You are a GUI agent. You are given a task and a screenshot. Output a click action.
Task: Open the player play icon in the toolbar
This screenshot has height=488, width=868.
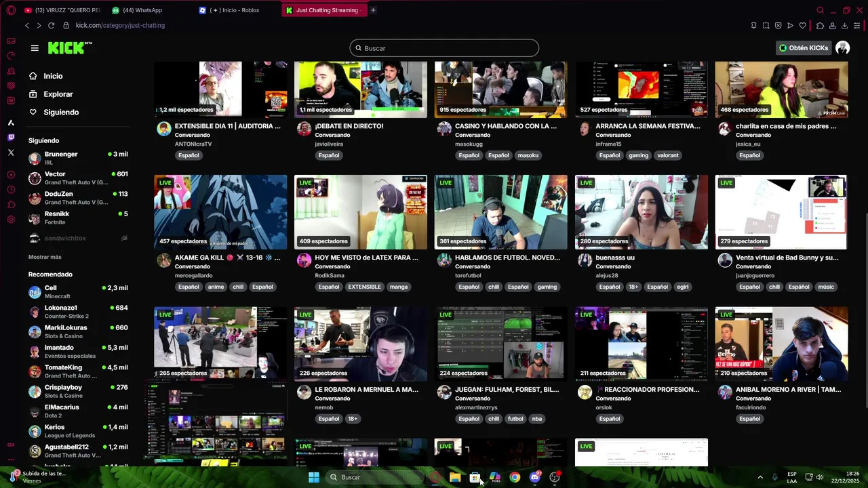click(x=790, y=26)
